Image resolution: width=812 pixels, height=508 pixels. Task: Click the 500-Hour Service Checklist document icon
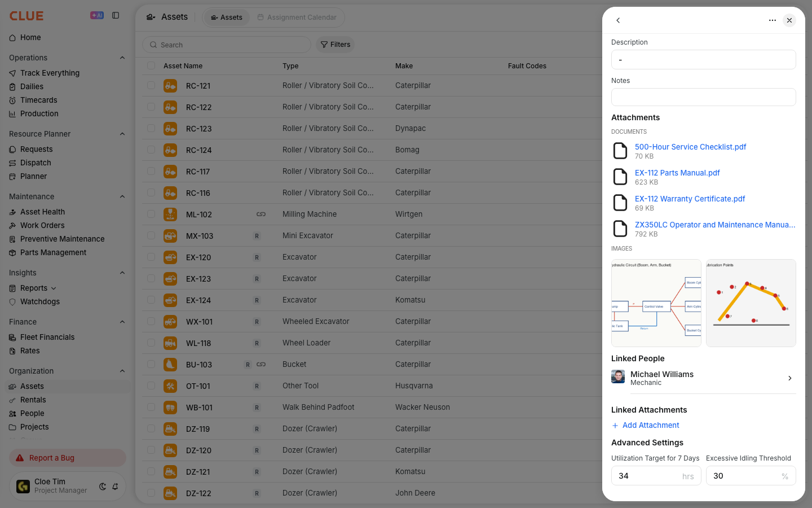pyautogui.click(x=620, y=151)
